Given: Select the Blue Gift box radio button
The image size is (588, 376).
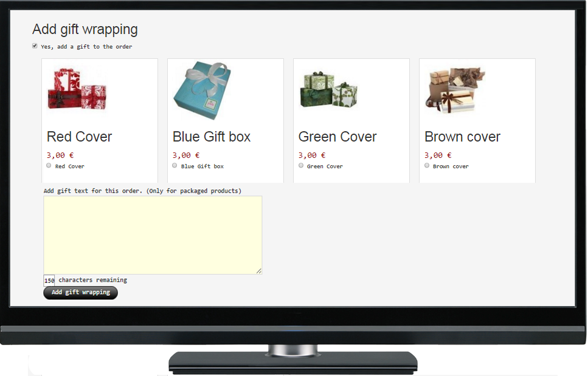Looking at the screenshot, I should tap(175, 166).
